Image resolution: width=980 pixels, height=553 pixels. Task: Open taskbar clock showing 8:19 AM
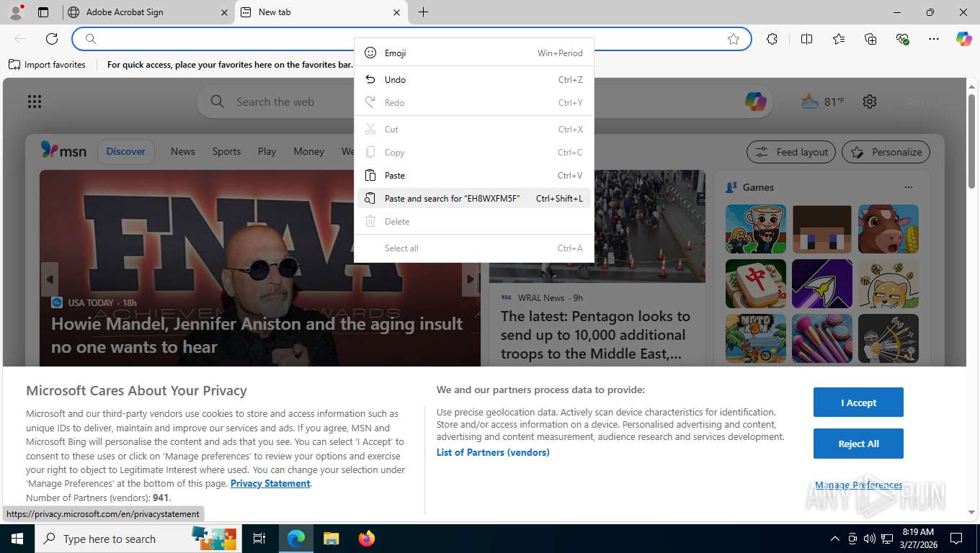918,539
